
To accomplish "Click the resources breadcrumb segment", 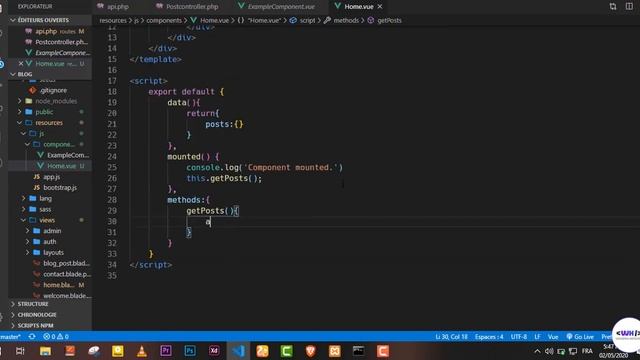I will [113, 20].
